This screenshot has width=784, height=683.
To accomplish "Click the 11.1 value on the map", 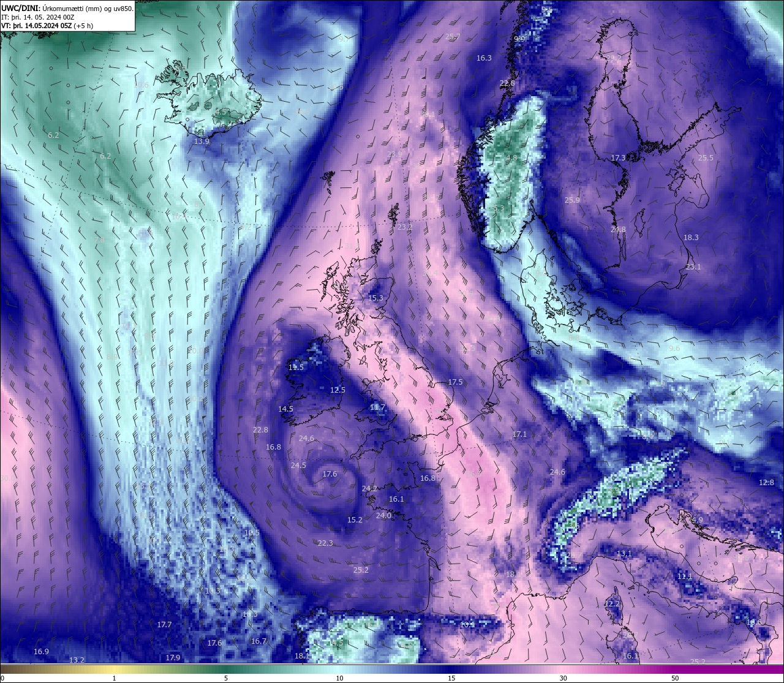I will [685, 576].
